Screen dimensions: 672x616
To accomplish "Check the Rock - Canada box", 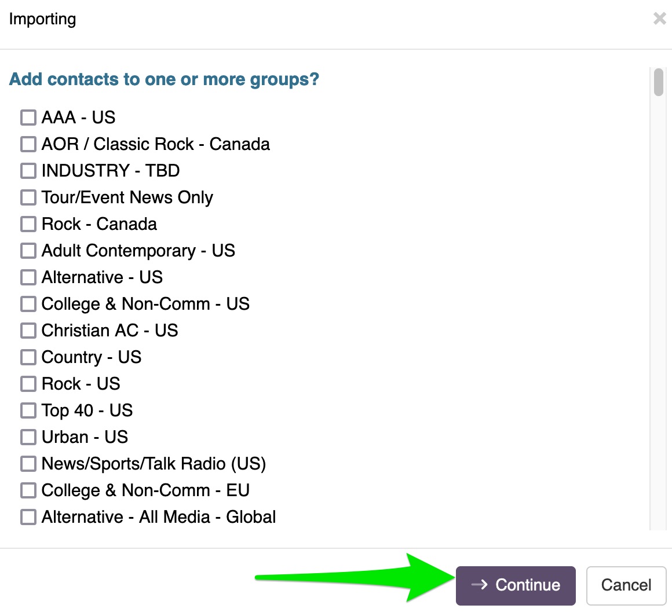I will pyautogui.click(x=28, y=224).
